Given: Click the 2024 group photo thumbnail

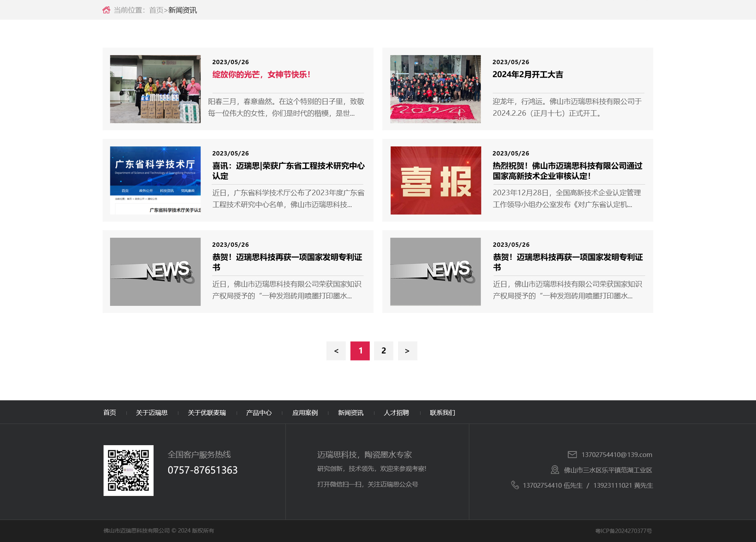Looking at the screenshot, I should (x=435, y=89).
